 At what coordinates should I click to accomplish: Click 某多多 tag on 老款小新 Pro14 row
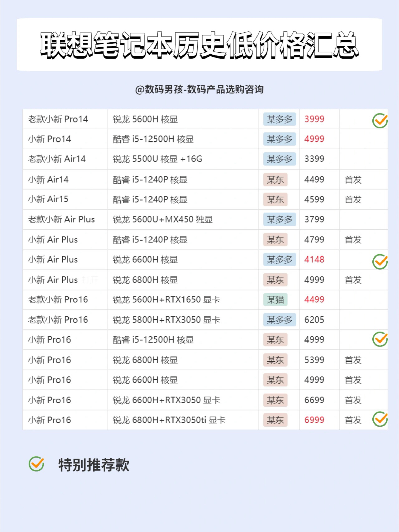280,119
